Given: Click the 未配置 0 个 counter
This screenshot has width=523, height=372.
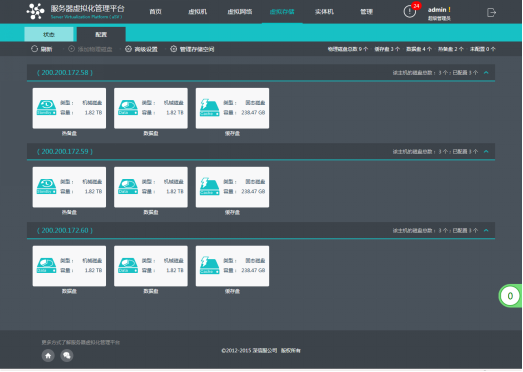Looking at the screenshot, I should [483, 49].
